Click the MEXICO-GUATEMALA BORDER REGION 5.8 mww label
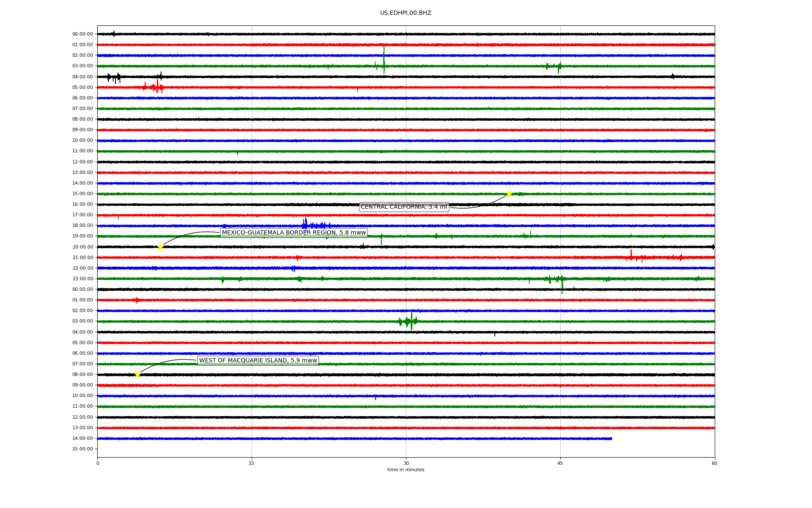 pos(294,233)
